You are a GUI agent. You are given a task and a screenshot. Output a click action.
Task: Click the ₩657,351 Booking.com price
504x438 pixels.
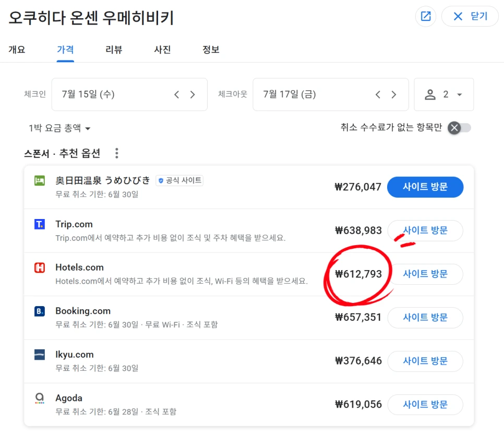358,318
